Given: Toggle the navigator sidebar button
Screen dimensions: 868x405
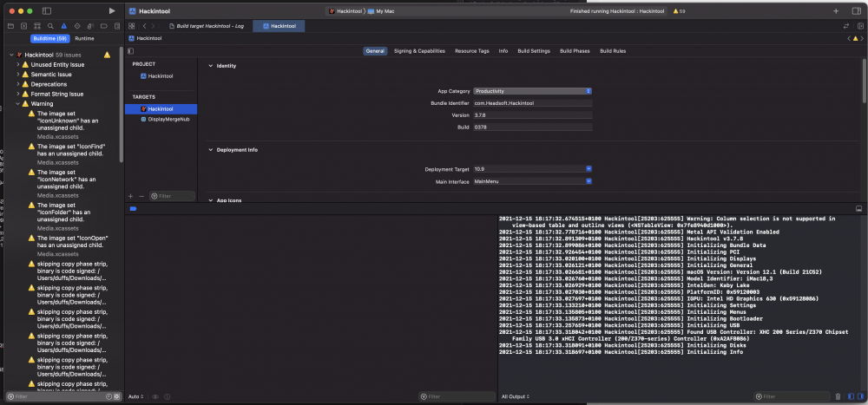Looking at the screenshot, I should [x=47, y=11].
